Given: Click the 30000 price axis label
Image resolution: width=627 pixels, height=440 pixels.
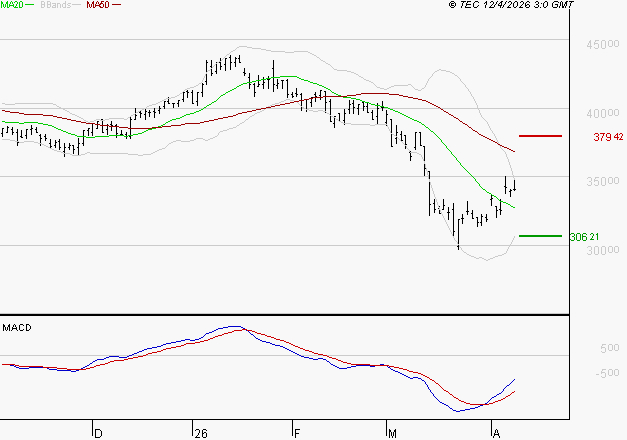Looking at the screenshot, I should pyautogui.click(x=603, y=250).
